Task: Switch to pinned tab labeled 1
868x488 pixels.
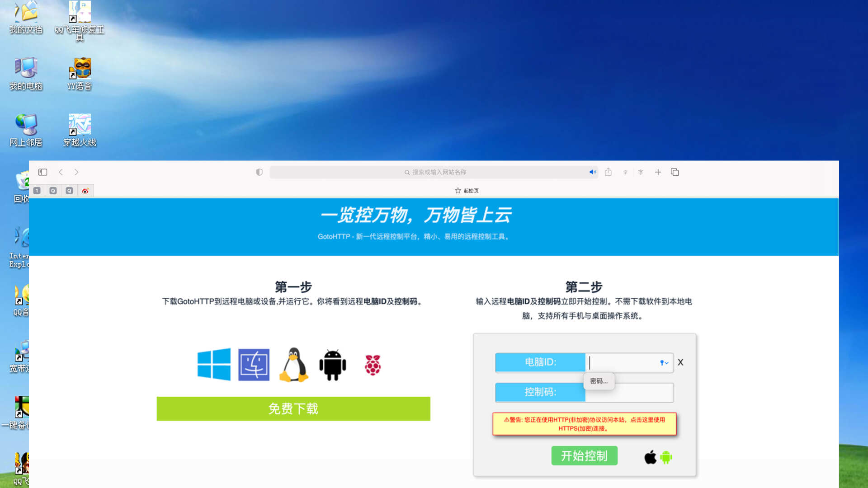Action: pyautogui.click(x=37, y=191)
